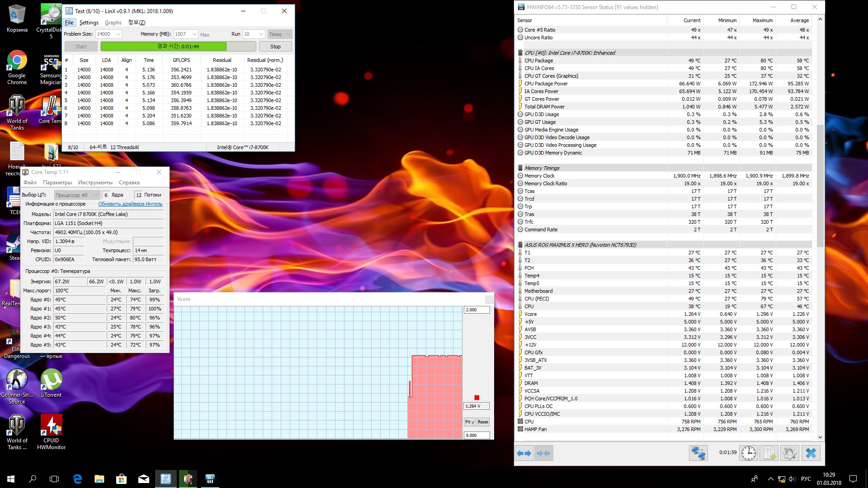Open File Explorer from the taskbar
This screenshot has height=488, width=868.
pyautogui.click(x=99, y=479)
